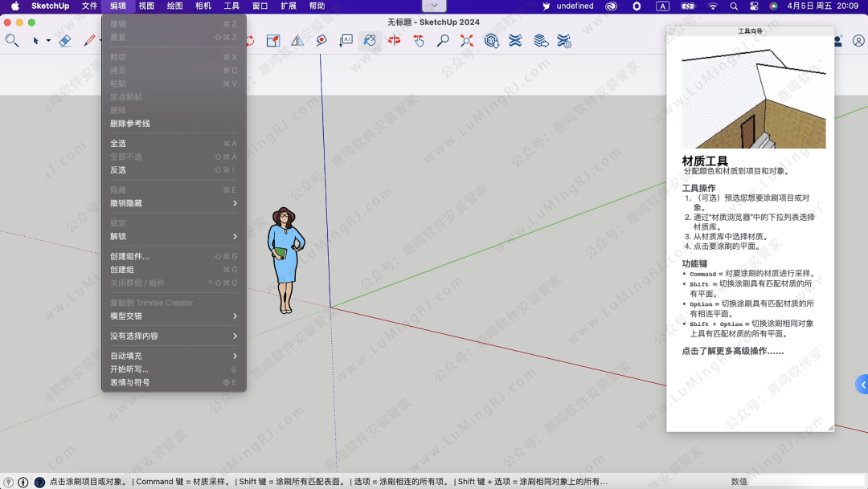Choose 全选 from the Edit menu

click(118, 144)
